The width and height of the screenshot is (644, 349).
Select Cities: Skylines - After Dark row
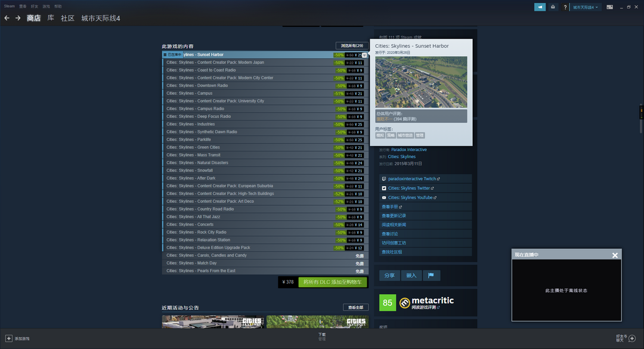(x=265, y=178)
